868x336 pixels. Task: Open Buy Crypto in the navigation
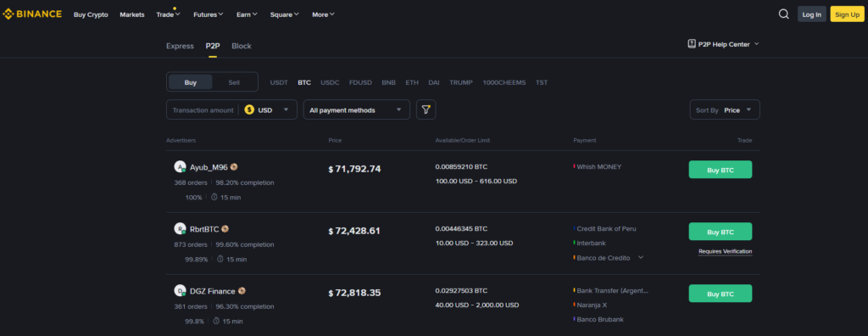tap(91, 14)
